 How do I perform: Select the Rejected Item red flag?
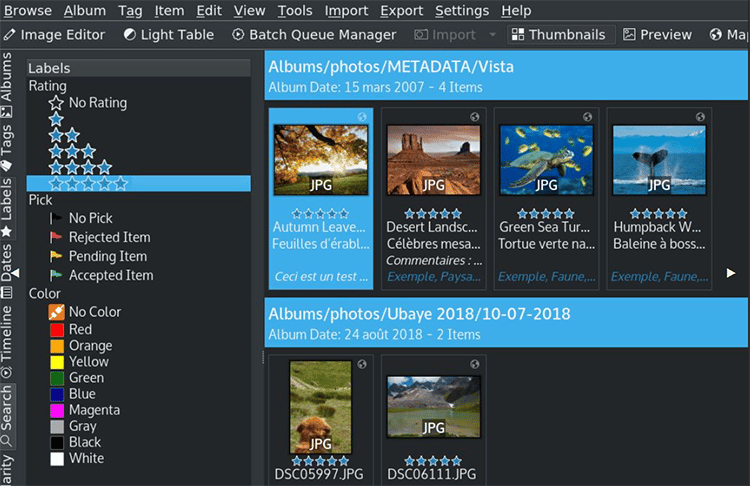tap(100, 237)
